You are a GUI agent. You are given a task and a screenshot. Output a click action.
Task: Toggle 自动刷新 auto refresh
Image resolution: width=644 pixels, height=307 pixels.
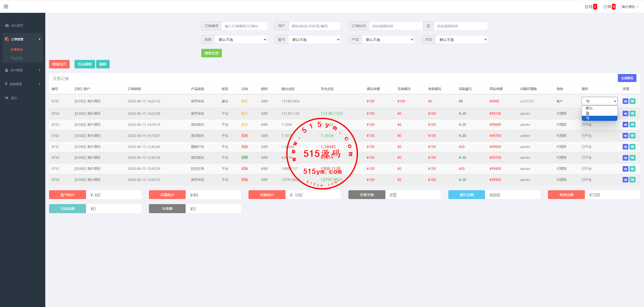click(85, 64)
